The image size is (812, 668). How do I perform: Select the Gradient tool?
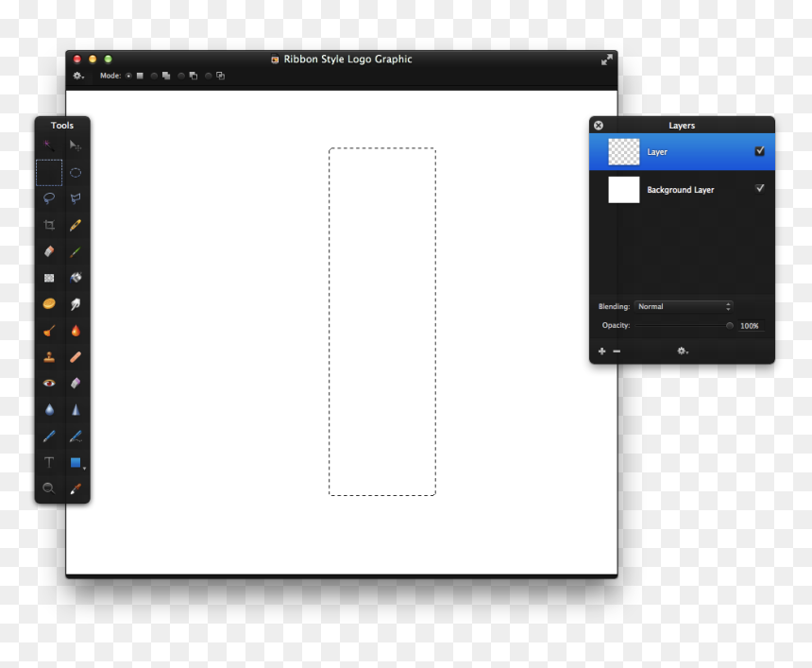point(49,278)
